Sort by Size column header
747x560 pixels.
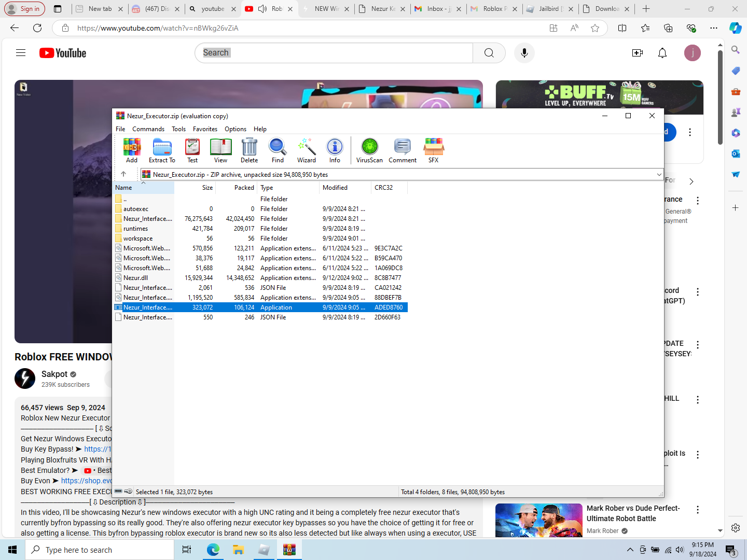click(x=195, y=188)
